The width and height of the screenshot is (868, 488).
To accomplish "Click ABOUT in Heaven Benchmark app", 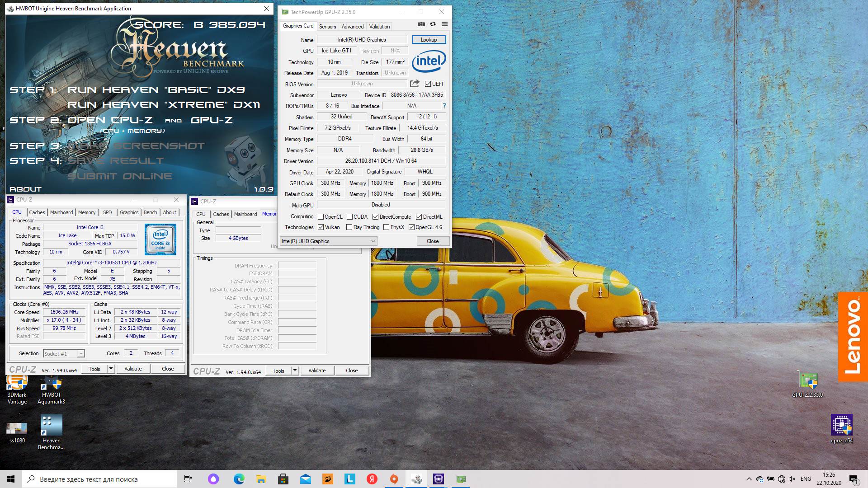I will (25, 189).
